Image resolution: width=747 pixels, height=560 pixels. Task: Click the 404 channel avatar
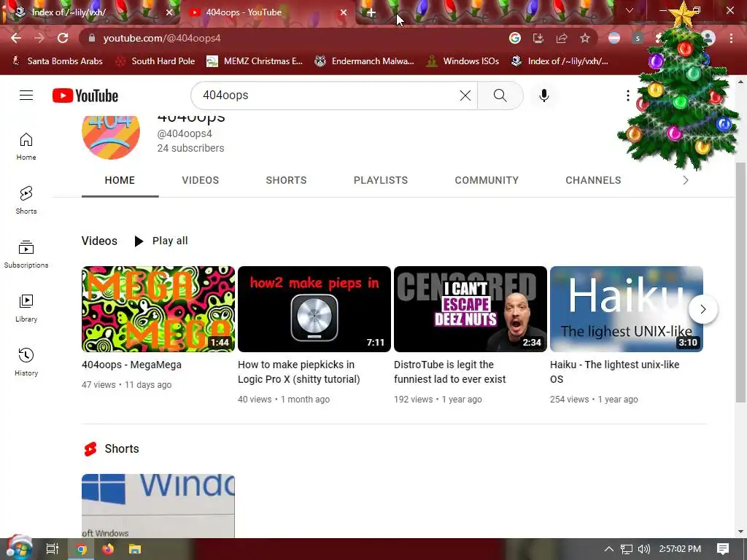coord(111,137)
